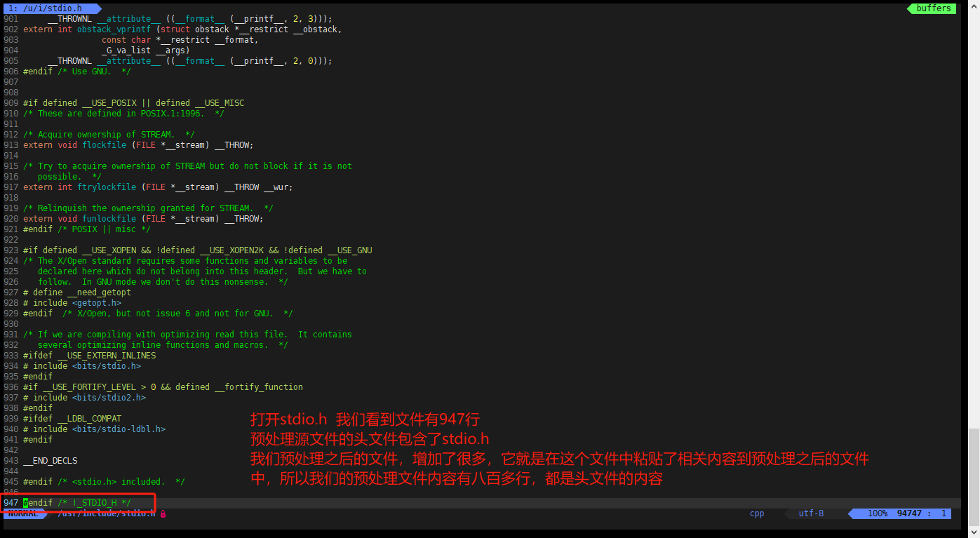Viewport: 980px width, 538px height.
Task: Click '# define __need_getopt' on line 927
Action: pyautogui.click(x=77, y=292)
